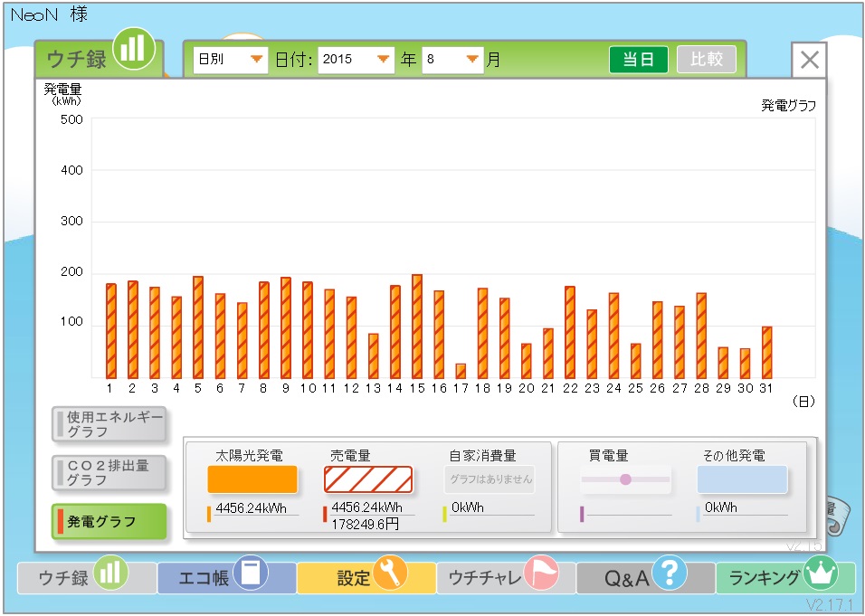Close the graph panel with X
The height and width of the screenshot is (616, 865).
point(809,60)
